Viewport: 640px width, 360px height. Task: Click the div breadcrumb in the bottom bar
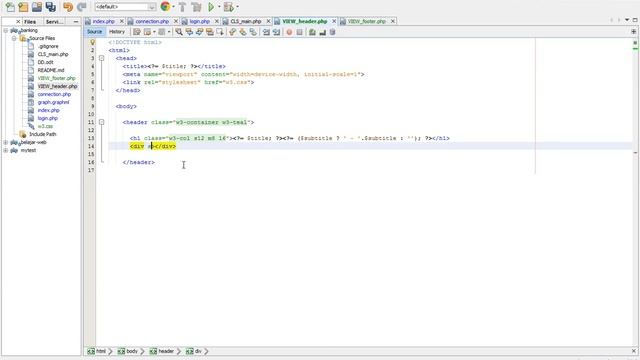pos(194,351)
